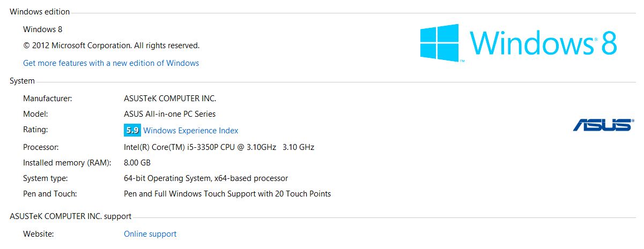Click the Pen and Full Windows Touch Support text

pos(227,194)
